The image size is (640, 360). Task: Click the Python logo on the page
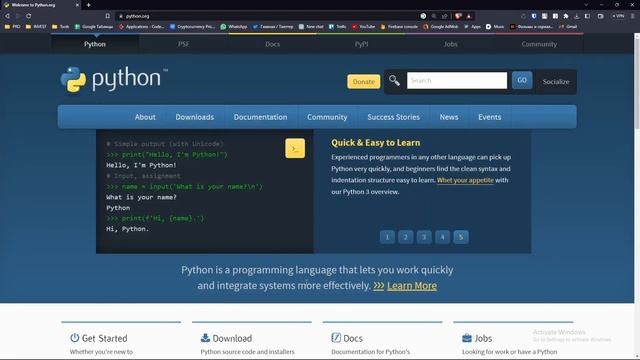pos(114,79)
